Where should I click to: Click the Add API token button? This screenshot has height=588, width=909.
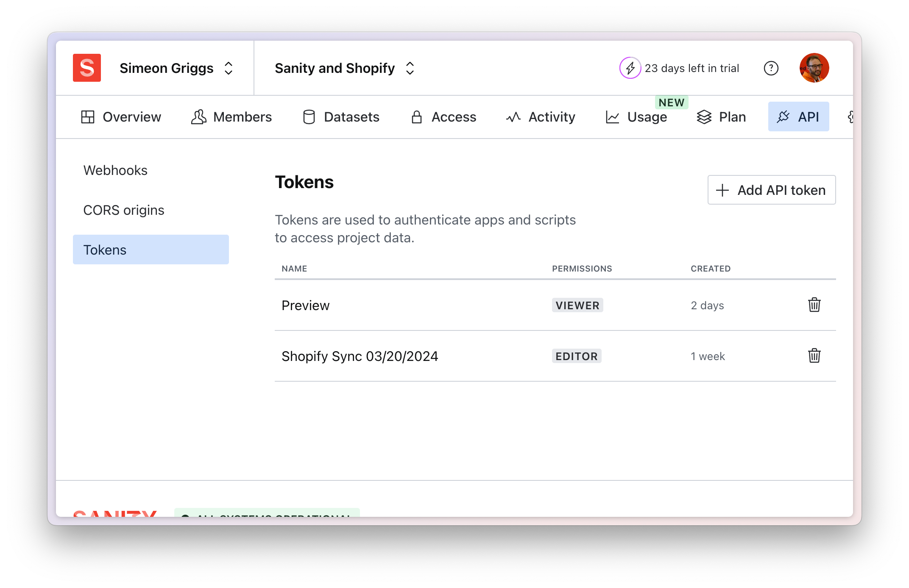(772, 190)
